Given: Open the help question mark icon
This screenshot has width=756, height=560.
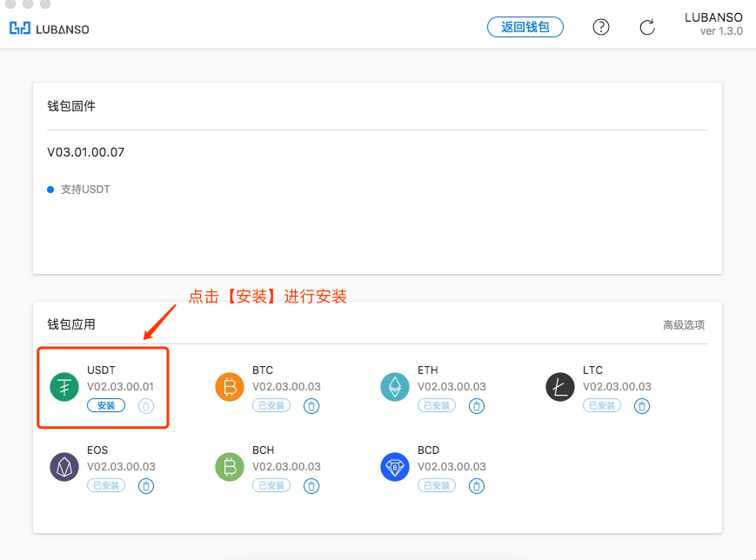Looking at the screenshot, I should click(601, 27).
